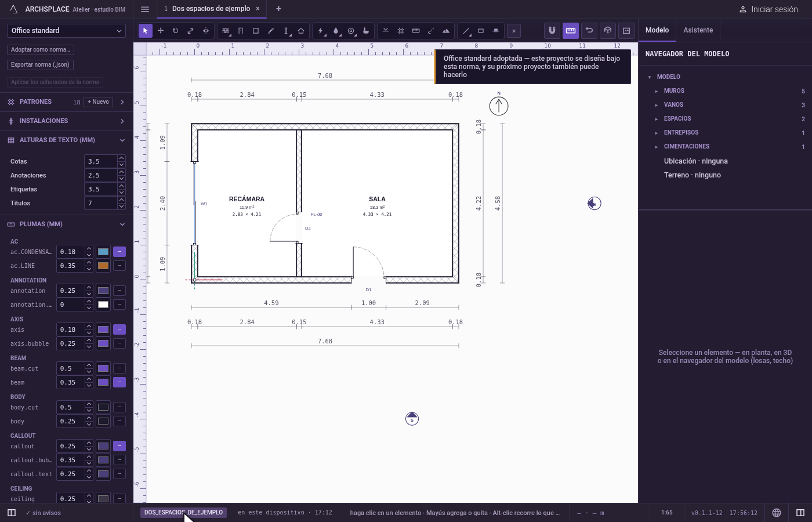Screen dimensions: 812x522
Task: Toggle the magnet snap button
Action: pyautogui.click(x=552, y=31)
